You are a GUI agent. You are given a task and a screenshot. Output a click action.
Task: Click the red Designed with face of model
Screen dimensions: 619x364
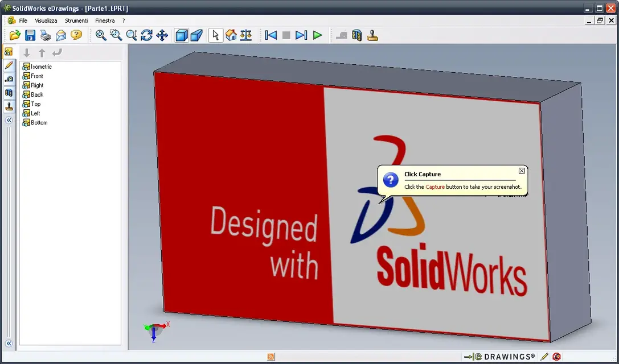point(245,197)
